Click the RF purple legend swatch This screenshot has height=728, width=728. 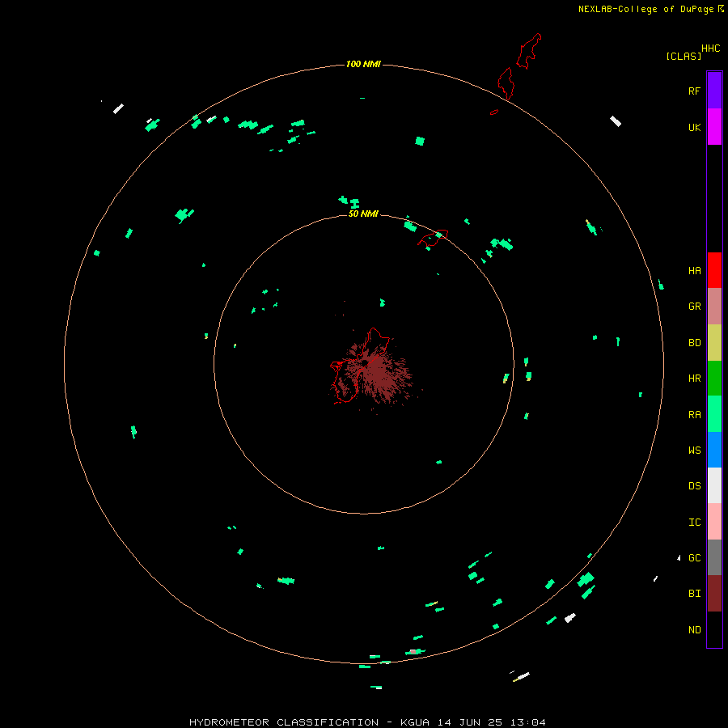point(714,91)
